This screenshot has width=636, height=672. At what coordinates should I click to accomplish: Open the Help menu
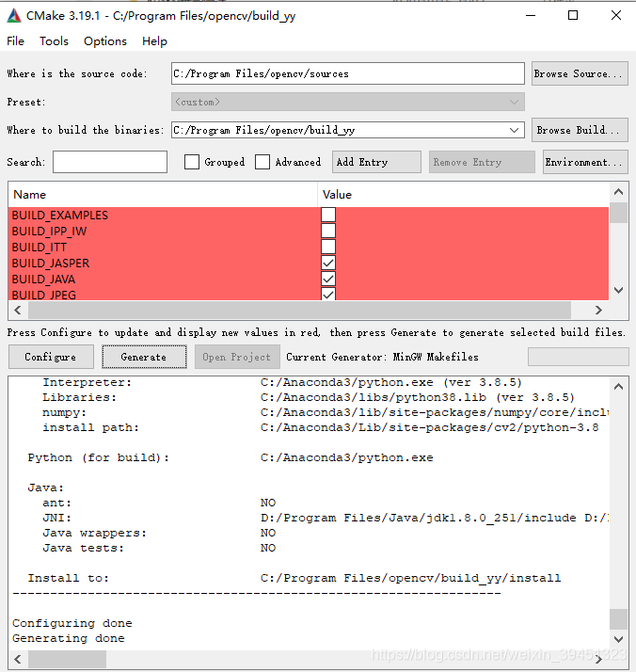(154, 41)
